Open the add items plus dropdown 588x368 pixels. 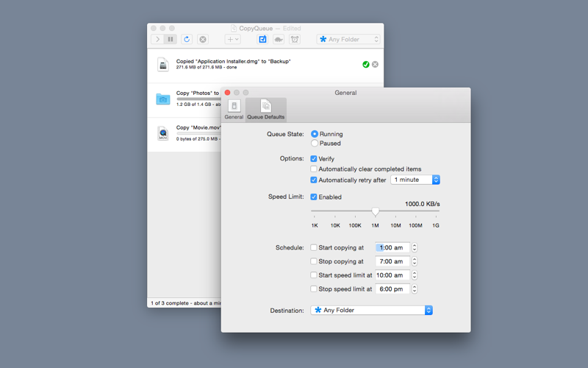click(x=232, y=39)
